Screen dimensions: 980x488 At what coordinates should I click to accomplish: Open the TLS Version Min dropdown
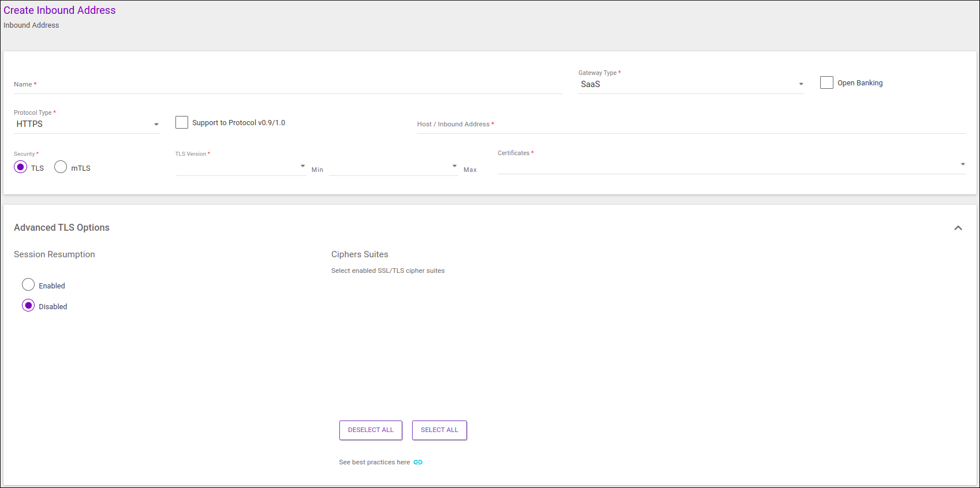[x=241, y=167]
